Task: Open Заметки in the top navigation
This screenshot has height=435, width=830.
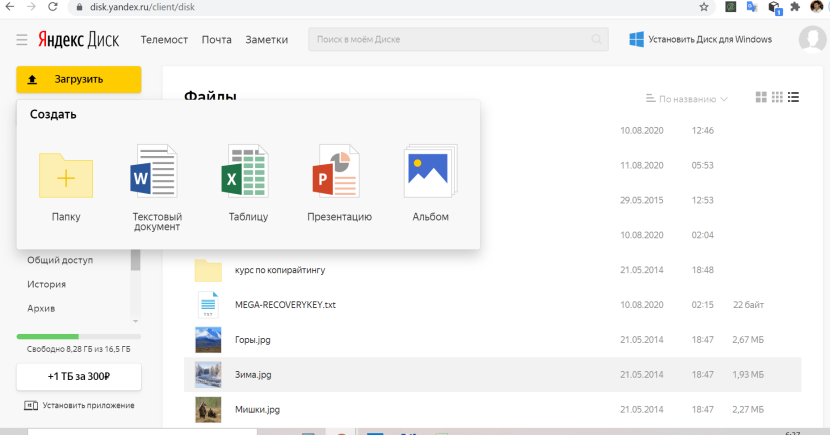Action: point(266,40)
